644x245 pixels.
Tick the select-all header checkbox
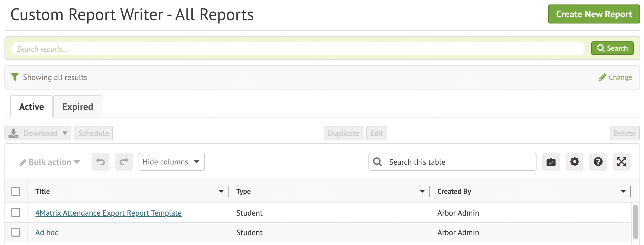coord(16,191)
